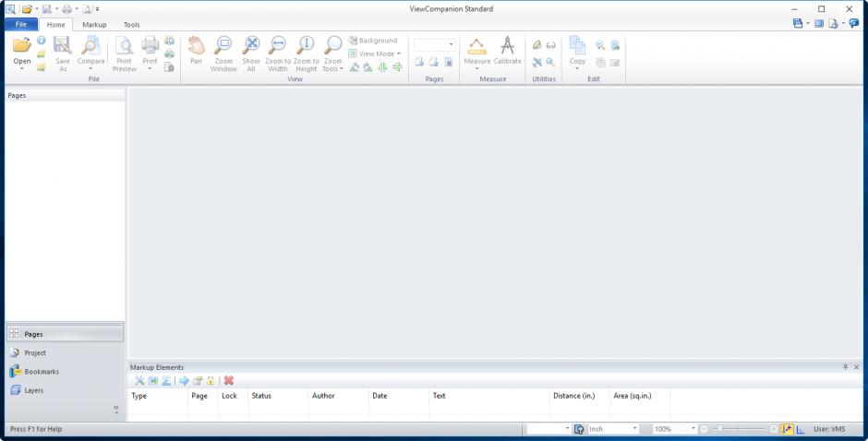The width and height of the screenshot is (868, 441).
Task: Select the Project navigation pane
Action: (65, 352)
